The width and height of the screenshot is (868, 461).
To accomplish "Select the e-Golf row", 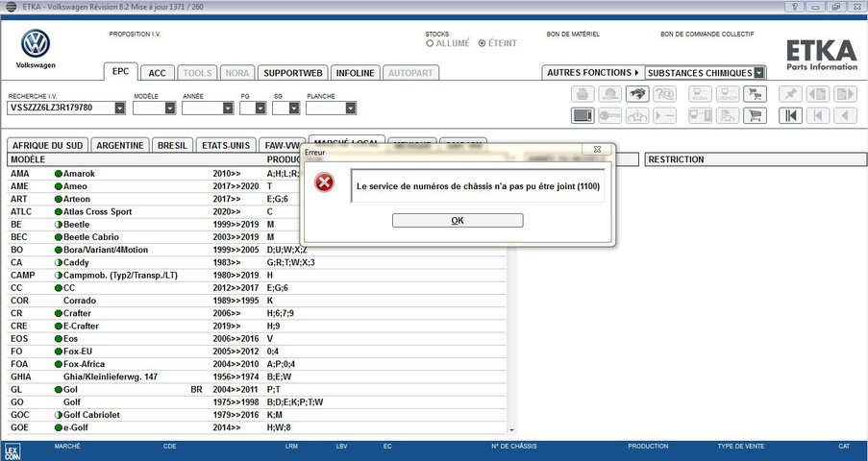I will tap(258, 427).
